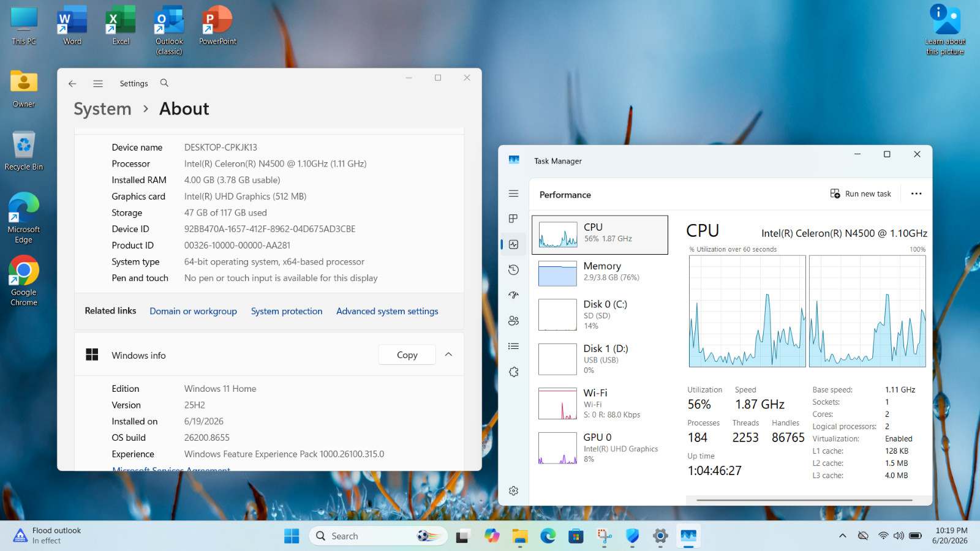Open Windows Security from the taskbar
The image size is (980, 551).
click(633, 536)
